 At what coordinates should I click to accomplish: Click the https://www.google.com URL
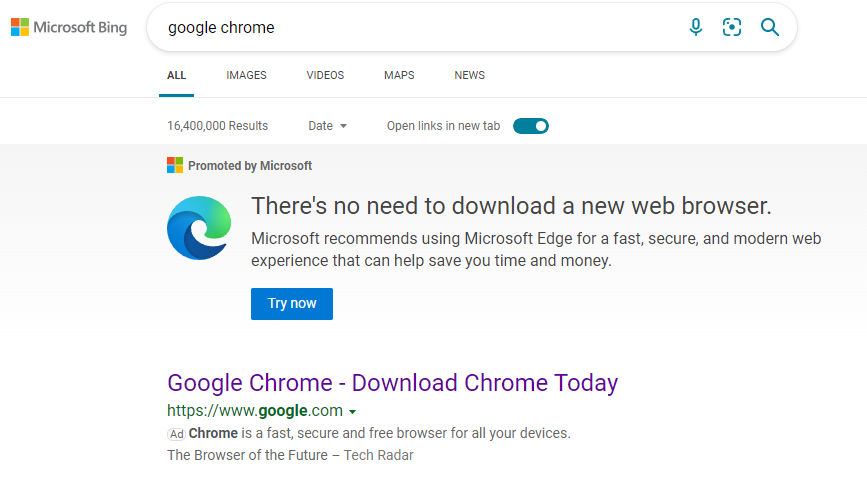pyautogui.click(x=255, y=411)
